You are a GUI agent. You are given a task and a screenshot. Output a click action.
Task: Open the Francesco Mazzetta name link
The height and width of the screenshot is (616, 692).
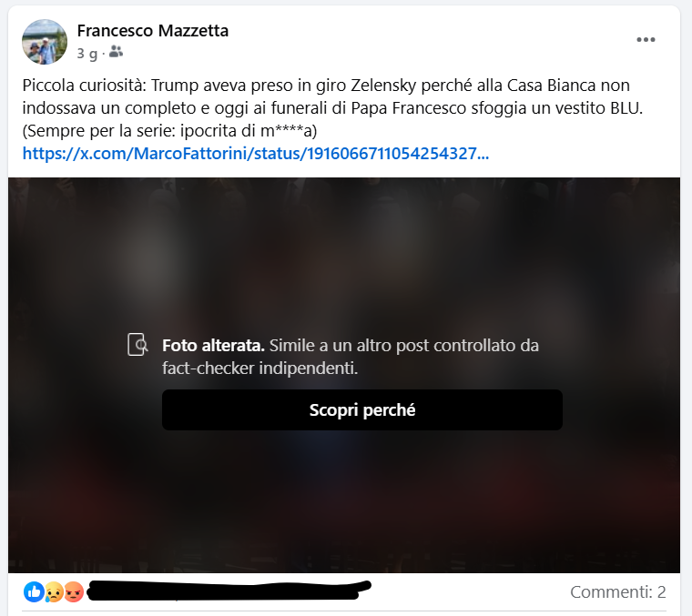[x=153, y=31]
